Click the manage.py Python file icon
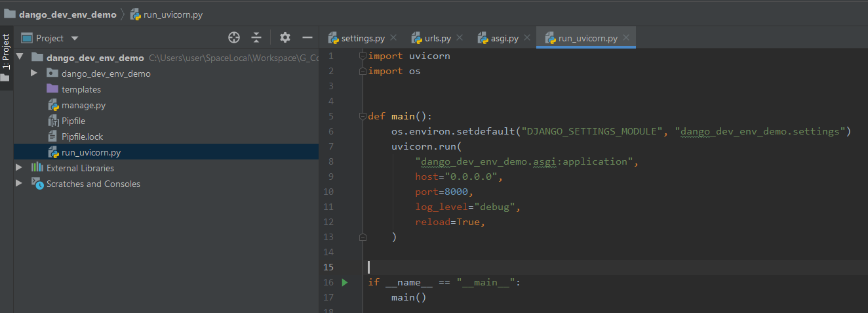 [x=53, y=105]
